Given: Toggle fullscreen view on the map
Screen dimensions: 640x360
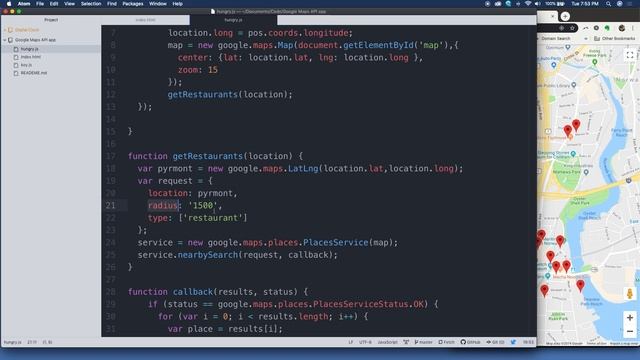Looking at the screenshot, I should [x=629, y=55].
